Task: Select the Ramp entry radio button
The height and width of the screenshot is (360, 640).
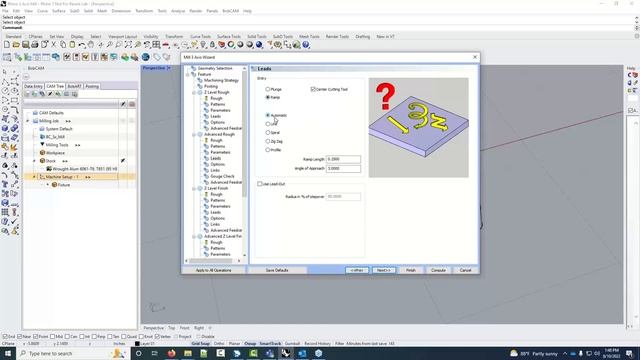Action: [x=268, y=97]
